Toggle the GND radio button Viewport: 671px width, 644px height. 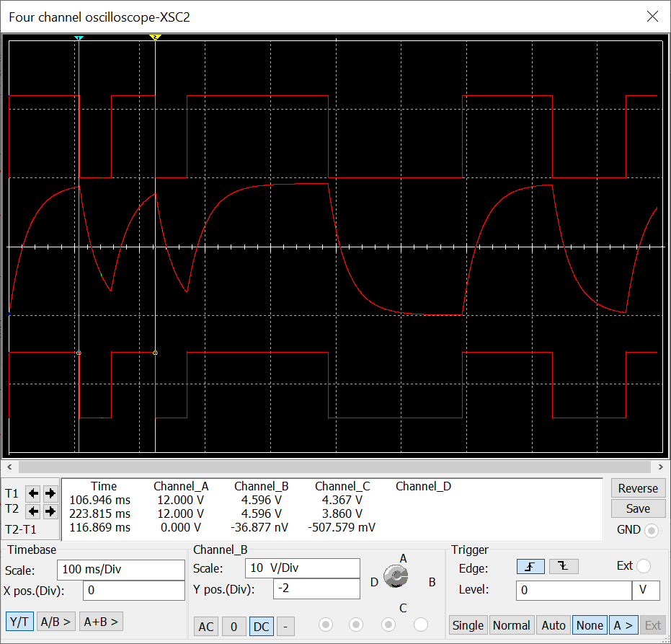click(x=652, y=531)
